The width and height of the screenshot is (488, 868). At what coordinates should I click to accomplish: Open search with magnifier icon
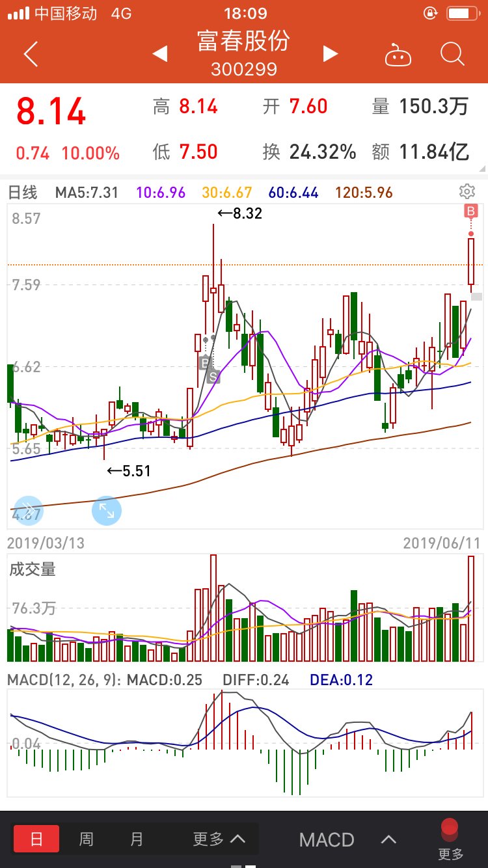click(452, 54)
